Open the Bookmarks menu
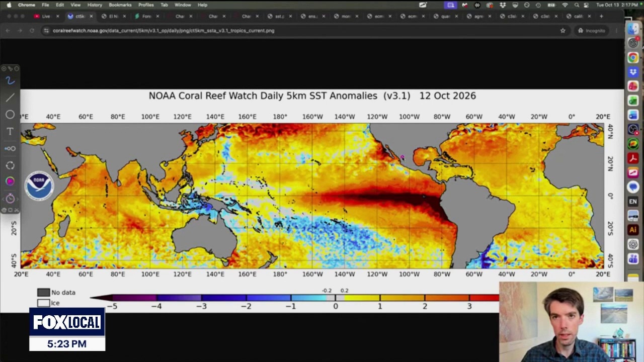This screenshot has width=644, height=362. pos(120,5)
